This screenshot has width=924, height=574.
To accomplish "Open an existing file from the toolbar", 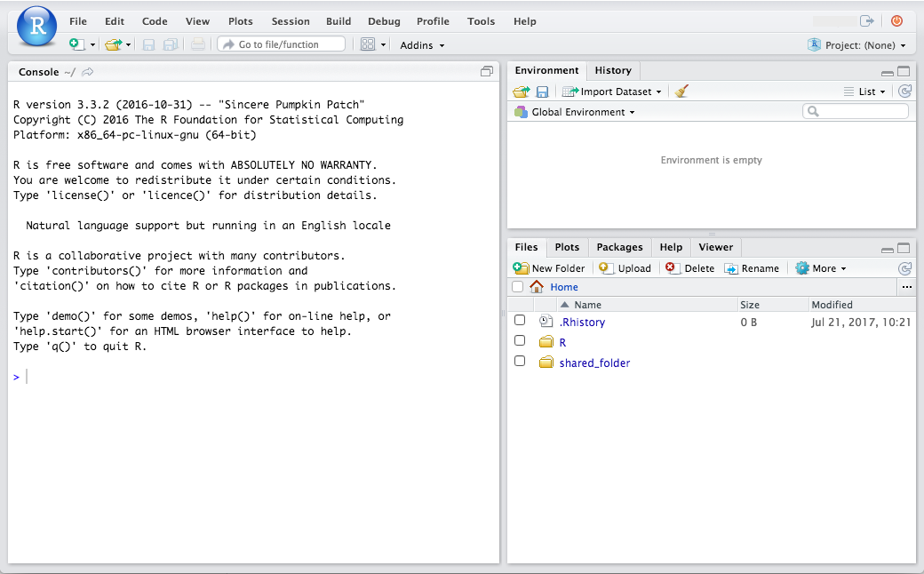I will pos(112,44).
